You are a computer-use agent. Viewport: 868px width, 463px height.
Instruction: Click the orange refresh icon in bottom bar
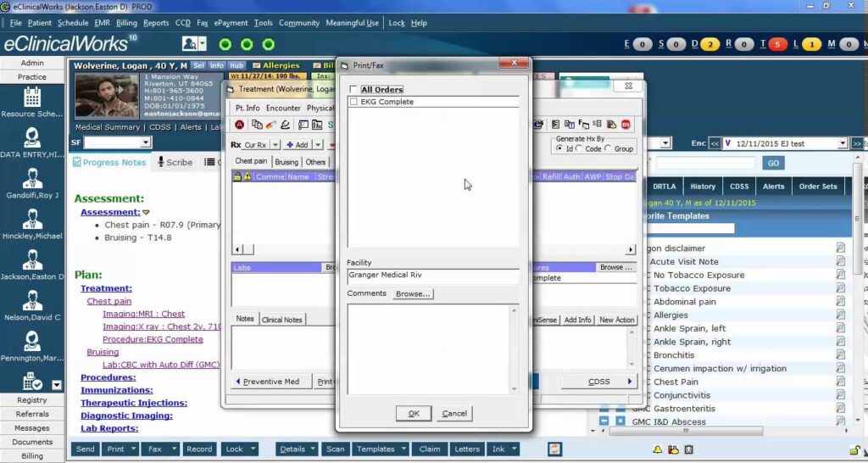click(554, 449)
